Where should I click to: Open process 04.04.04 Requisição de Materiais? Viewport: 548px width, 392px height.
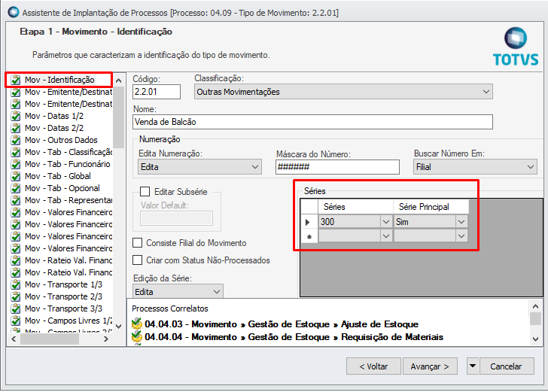[x=294, y=337]
